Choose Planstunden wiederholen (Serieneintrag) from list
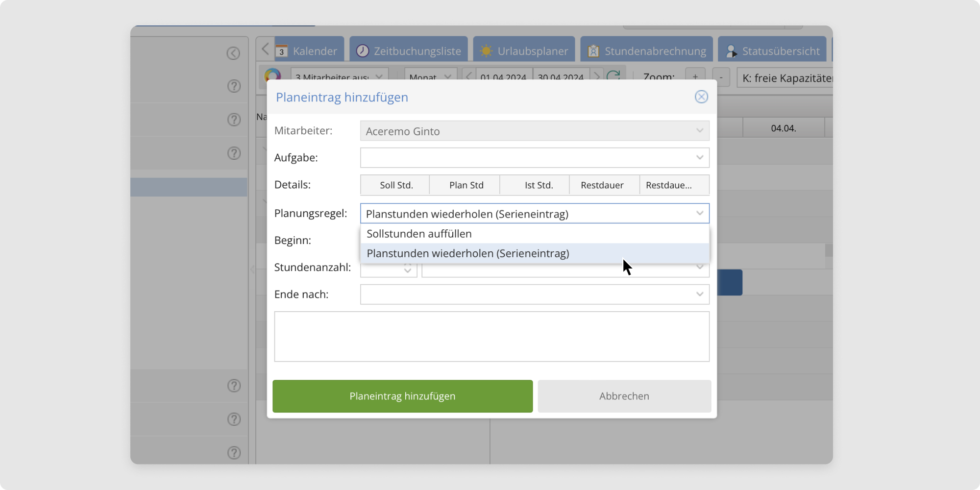The height and width of the screenshot is (490, 980). point(467,253)
